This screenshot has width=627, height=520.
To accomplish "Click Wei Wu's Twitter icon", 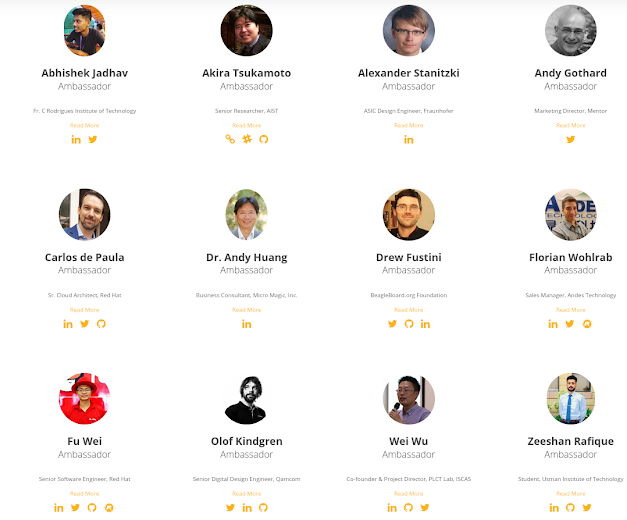I will tap(425, 507).
